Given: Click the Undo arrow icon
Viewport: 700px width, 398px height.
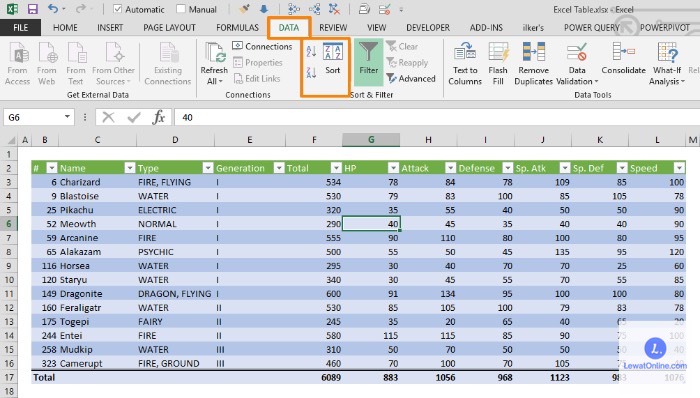Looking at the screenshot, I should (x=53, y=9).
